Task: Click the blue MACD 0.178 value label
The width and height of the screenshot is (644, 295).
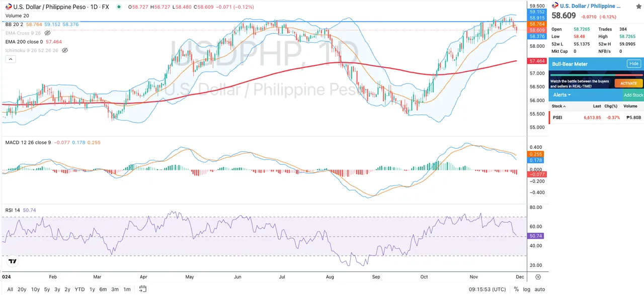Action: [535, 160]
